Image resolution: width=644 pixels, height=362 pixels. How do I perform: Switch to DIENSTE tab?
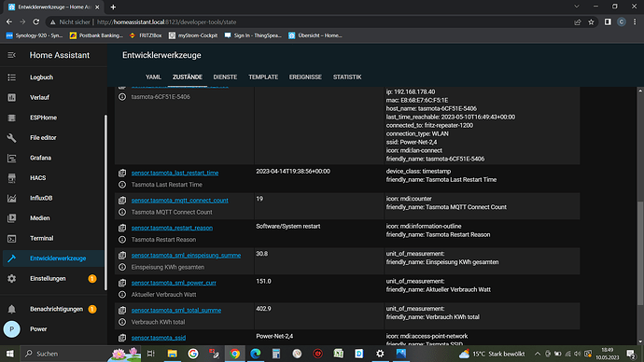[225, 77]
